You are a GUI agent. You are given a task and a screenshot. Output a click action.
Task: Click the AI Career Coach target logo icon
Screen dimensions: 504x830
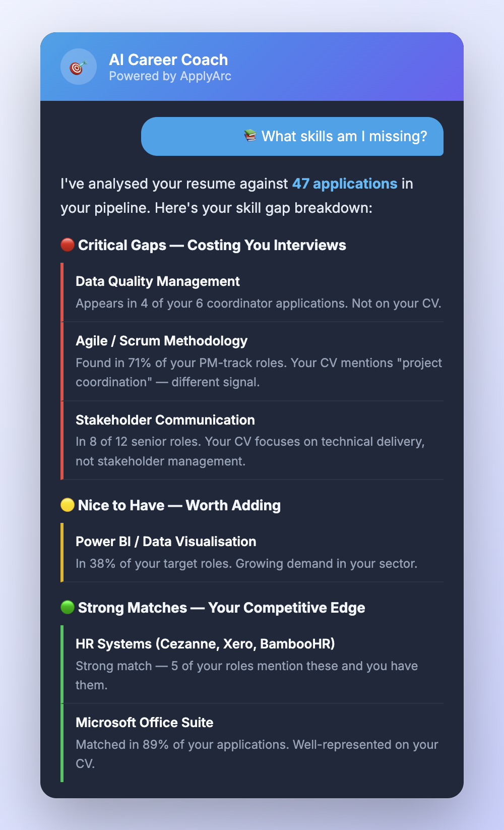pos(78,66)
